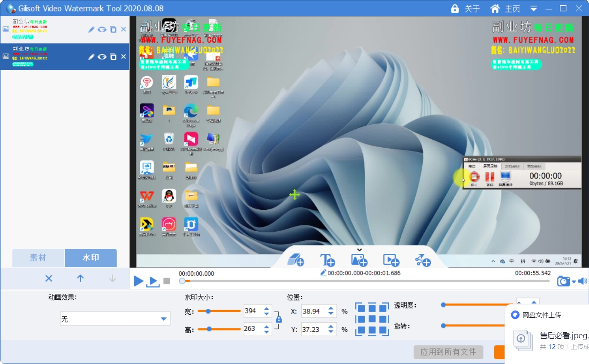The image size is (589, 364).
Task: Collapse the add-watermark toolbar chevron
Action: tap(360, 250)
